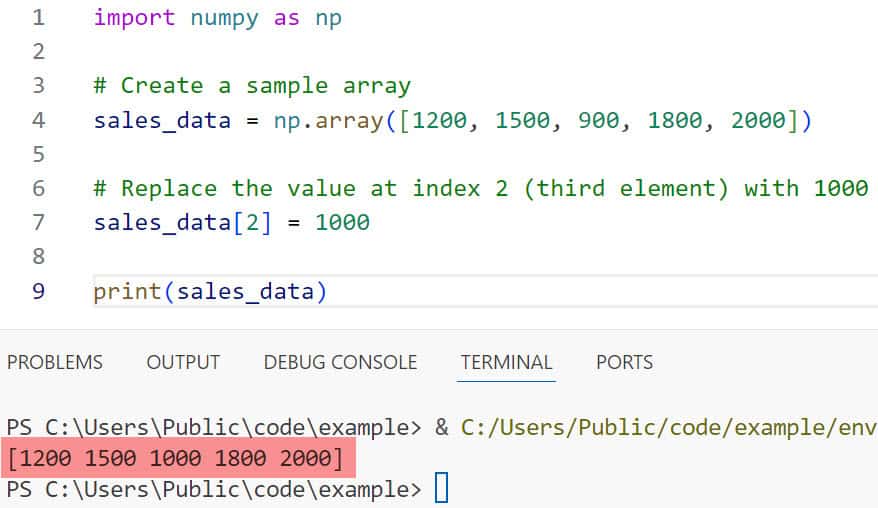Switch to the OUTPUT tab

click(x=183, y=362)
